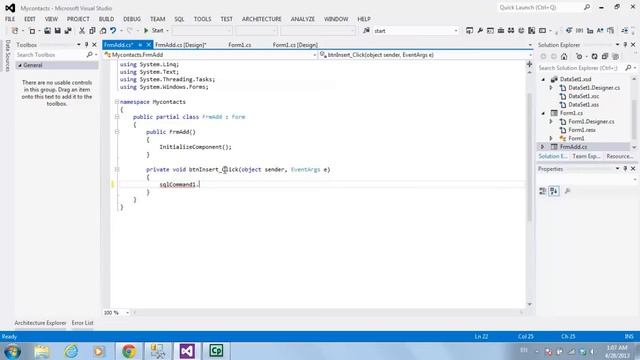
Task: Click the Save All toolbar icon
Action: click(68, 31)
